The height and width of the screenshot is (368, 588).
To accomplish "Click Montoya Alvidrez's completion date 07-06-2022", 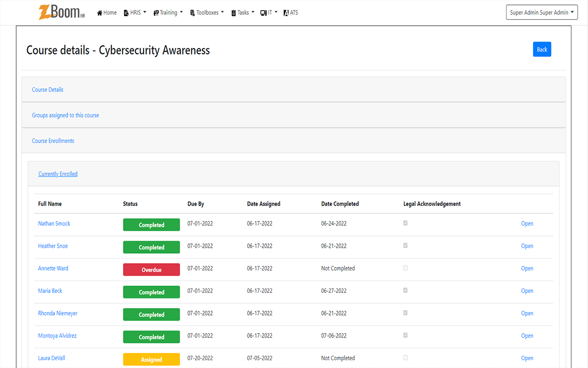I will (x=334, y=336).
